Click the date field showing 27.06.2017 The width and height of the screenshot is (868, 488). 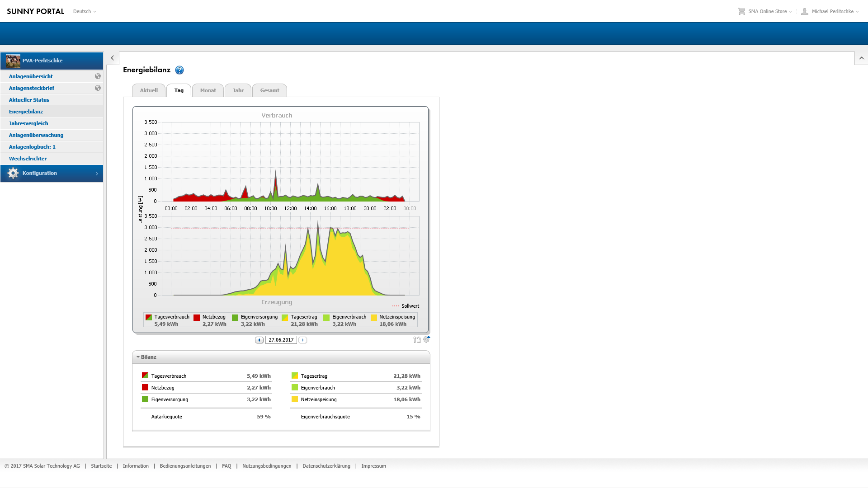(281, 340)
